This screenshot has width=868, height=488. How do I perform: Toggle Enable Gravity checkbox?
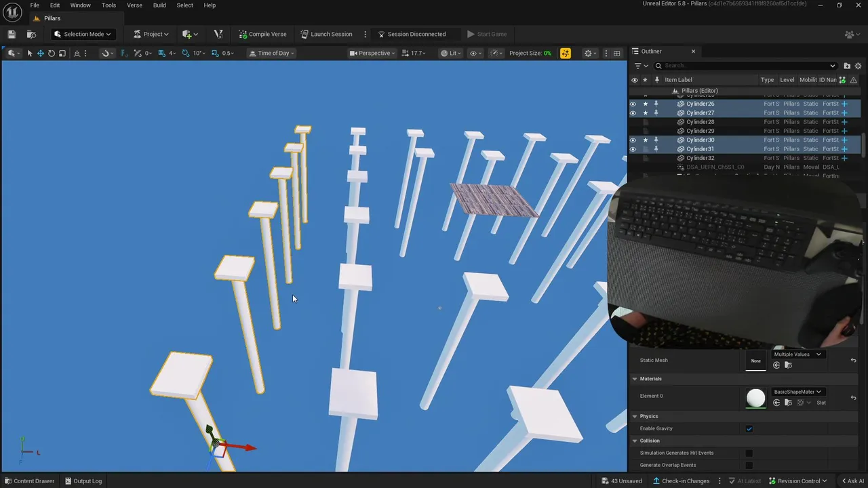(x=749, y=428)
